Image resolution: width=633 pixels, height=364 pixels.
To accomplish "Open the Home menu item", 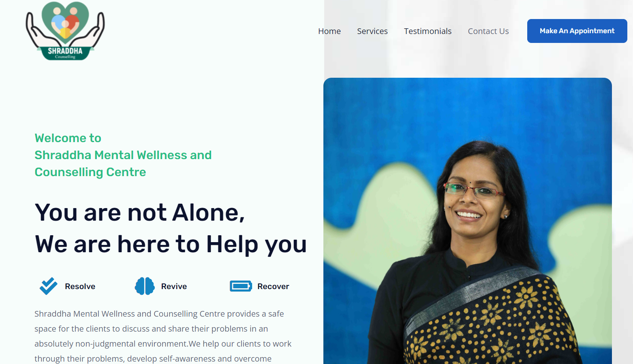I will tap(329, 31).
